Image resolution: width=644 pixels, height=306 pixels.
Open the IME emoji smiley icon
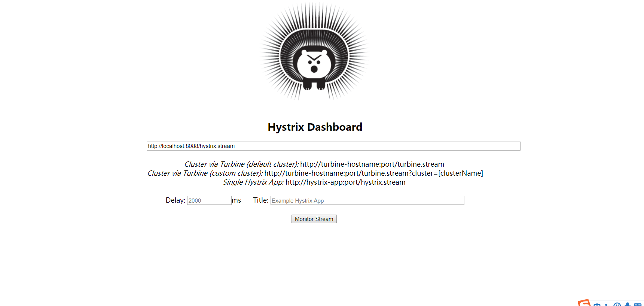click(x=617, y=304)
